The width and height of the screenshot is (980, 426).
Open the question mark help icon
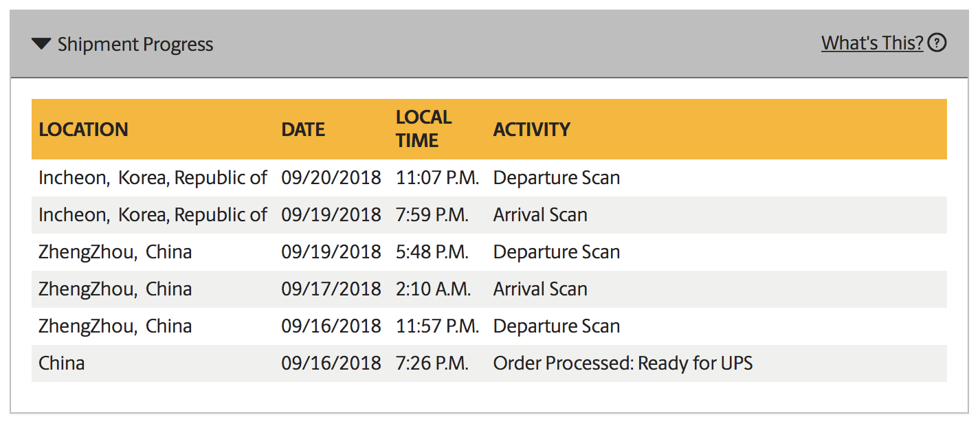point(937,43)
